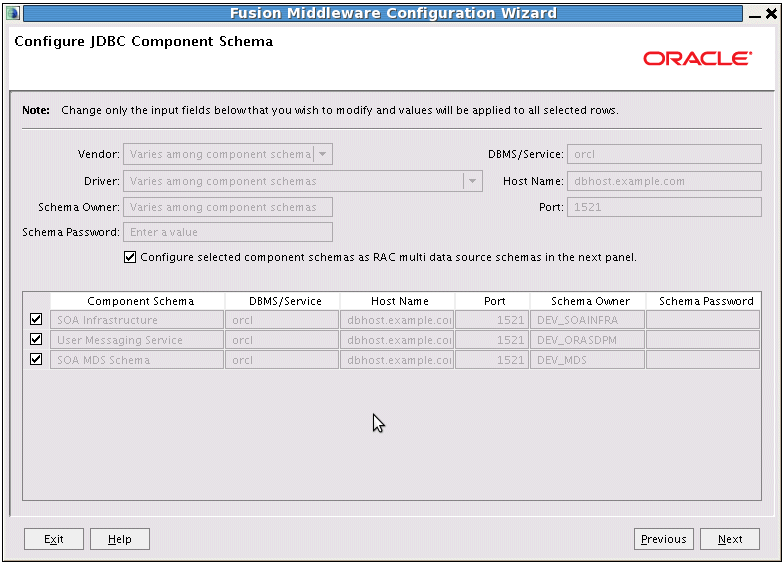Click port 1521 cell in User Messaging Service row
Viewport: 784px width, 565px height.
click(492, 340)
